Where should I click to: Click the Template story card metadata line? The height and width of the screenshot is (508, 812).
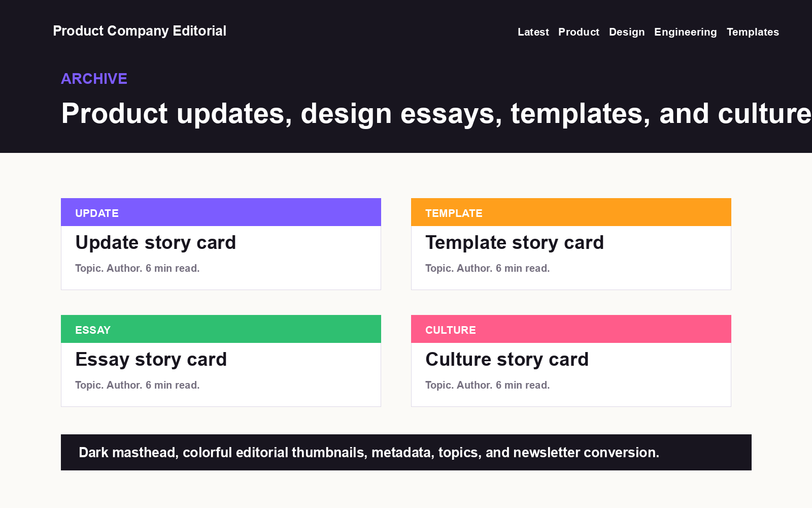[488, 268]
